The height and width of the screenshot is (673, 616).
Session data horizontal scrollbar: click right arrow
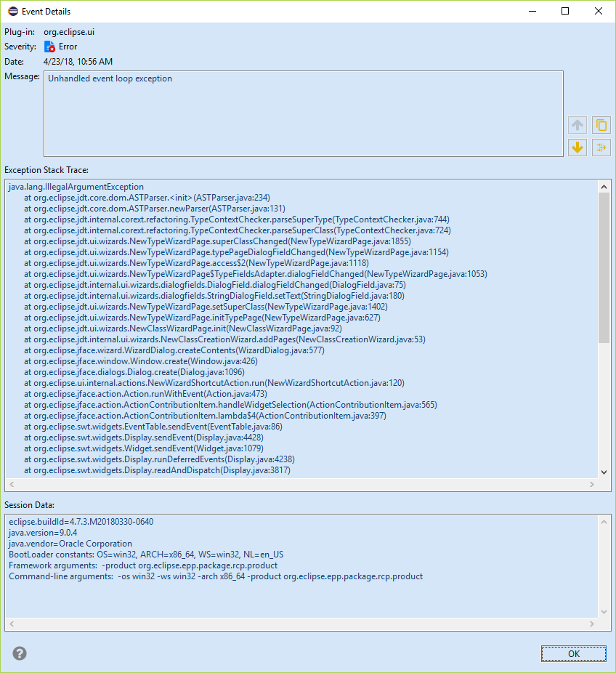point(592,624)
